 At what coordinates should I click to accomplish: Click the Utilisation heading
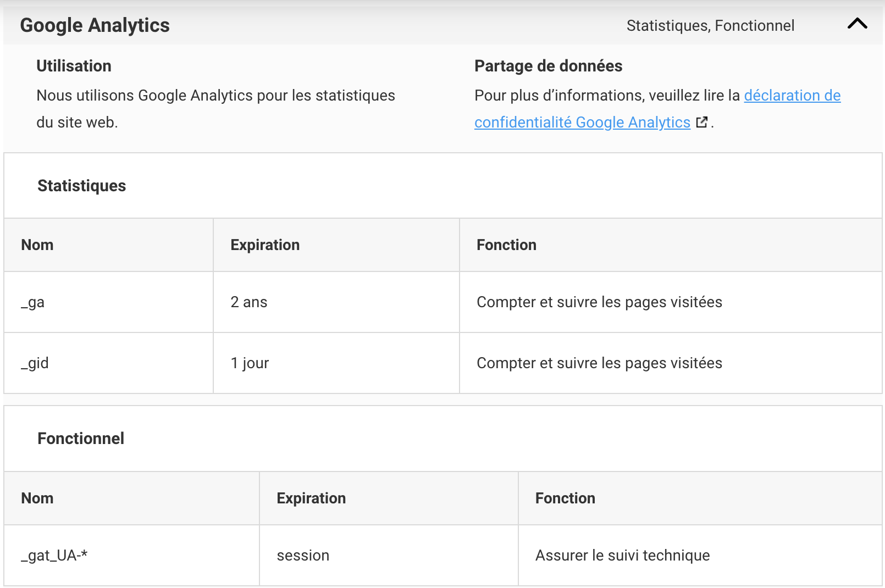pos(74,66)
